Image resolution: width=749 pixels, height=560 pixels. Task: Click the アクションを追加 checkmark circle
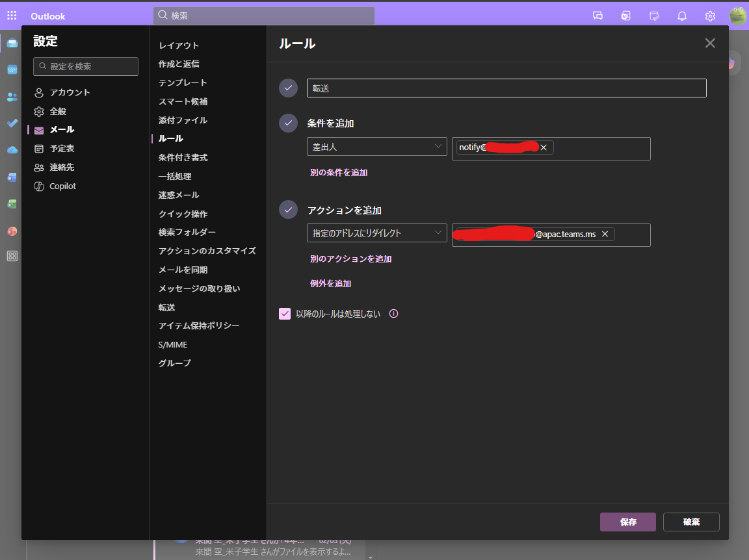coord(287,209)
